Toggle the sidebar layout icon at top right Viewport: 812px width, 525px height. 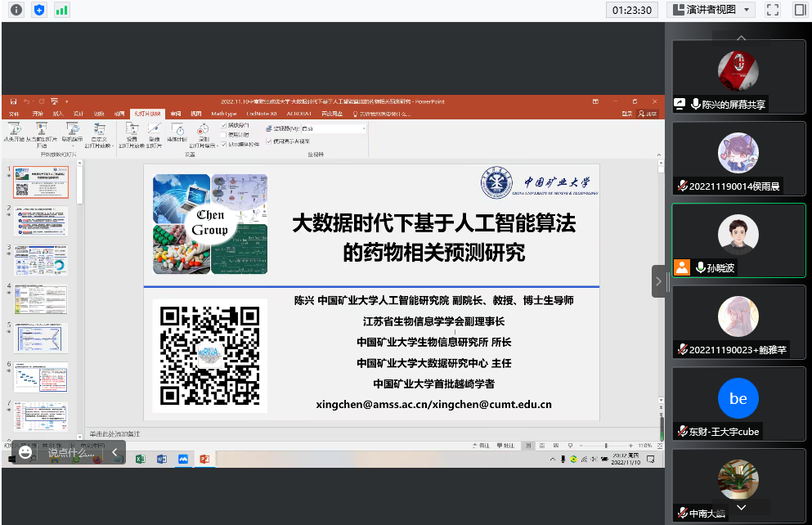[800, 10]
